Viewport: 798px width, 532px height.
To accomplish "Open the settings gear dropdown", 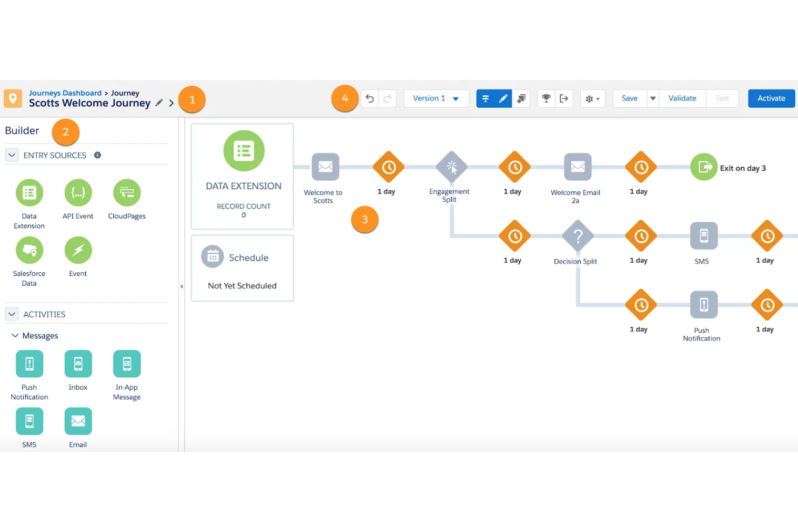I will click(593, 99).
